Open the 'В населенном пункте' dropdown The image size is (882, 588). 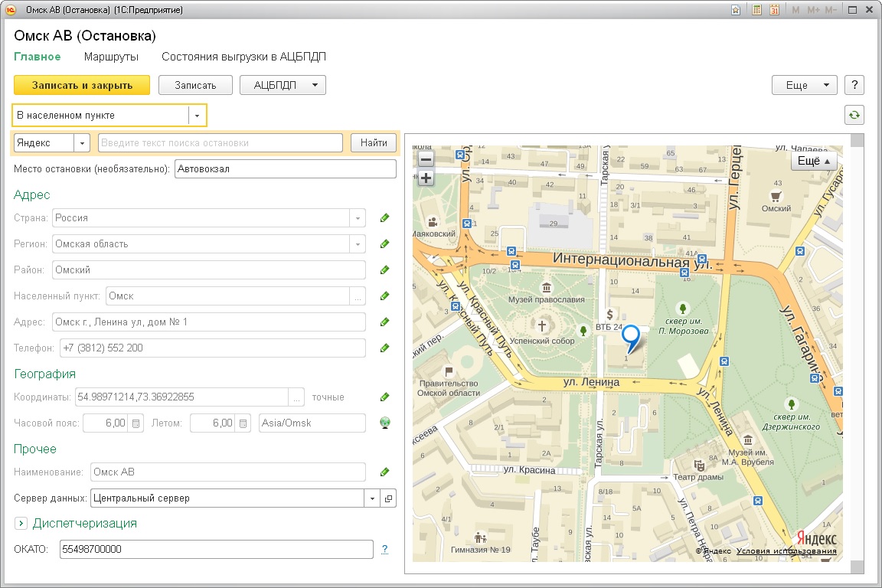(x=198, y=116)
